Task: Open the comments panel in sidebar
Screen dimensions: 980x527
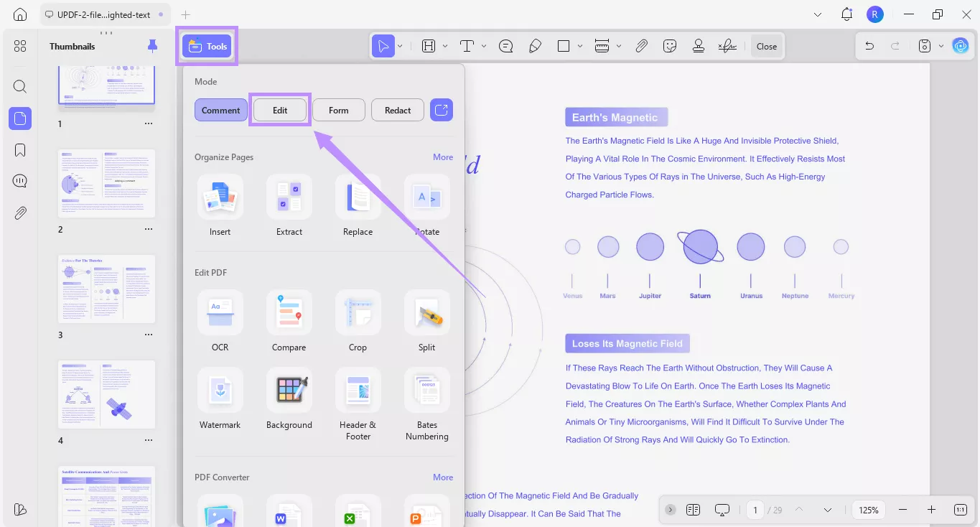Action: [19, 180]
